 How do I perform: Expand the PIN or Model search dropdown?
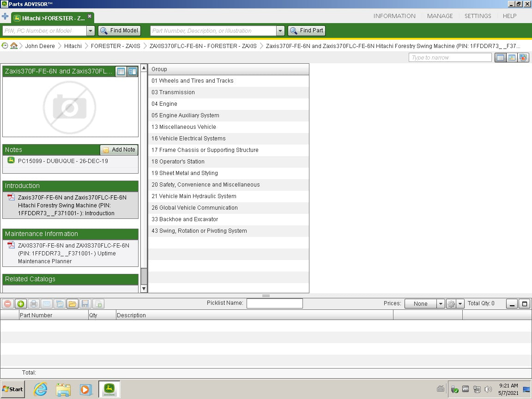coord(91,31)
